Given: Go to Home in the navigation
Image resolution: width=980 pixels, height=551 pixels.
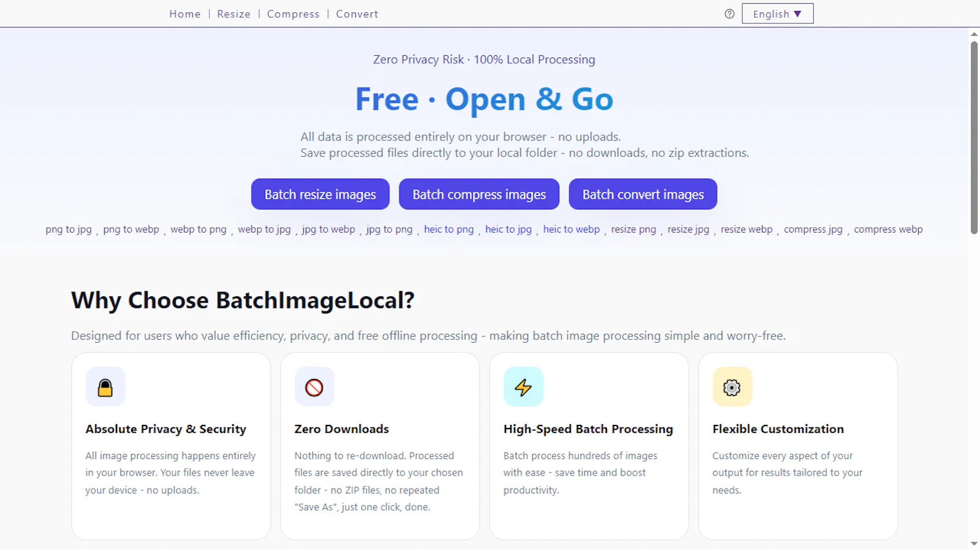Looking at the screenshot, I should click(185, 14).
